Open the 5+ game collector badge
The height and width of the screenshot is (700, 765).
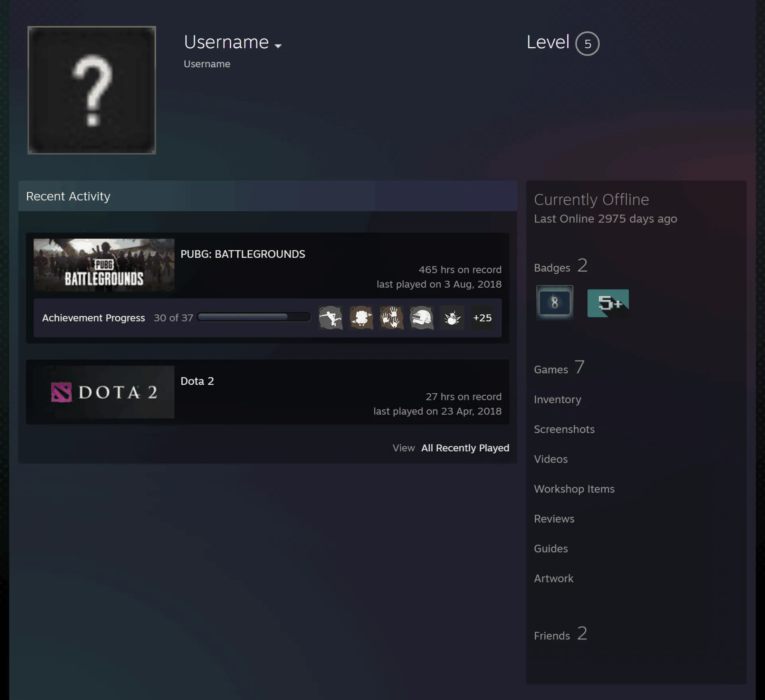[608, 303]
